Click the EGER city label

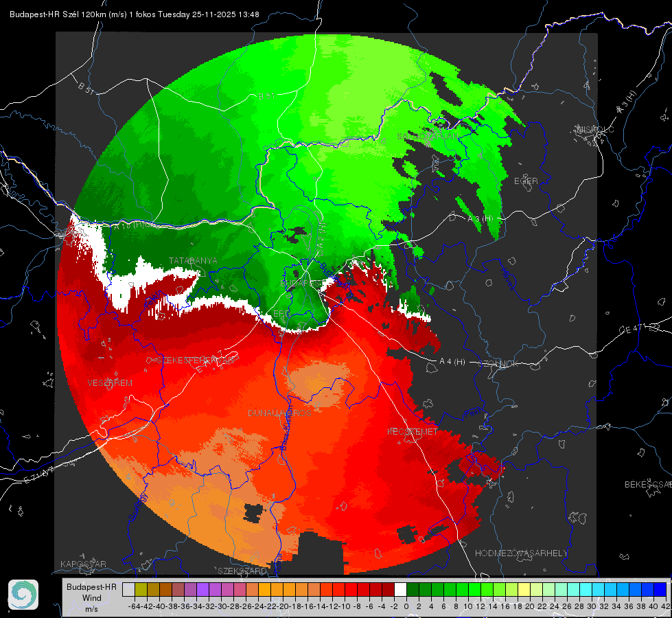coord(526,181)
